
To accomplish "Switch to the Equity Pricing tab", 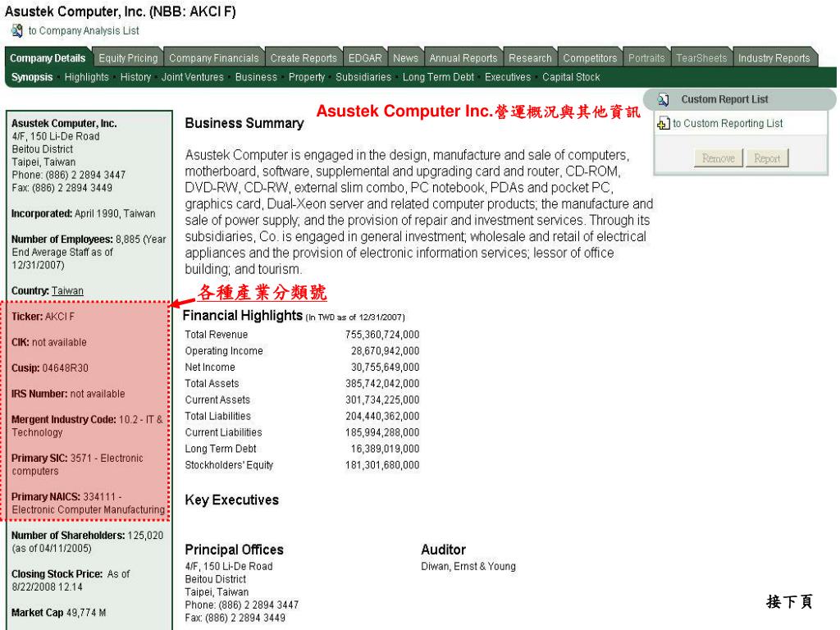I will pos(128,58).
